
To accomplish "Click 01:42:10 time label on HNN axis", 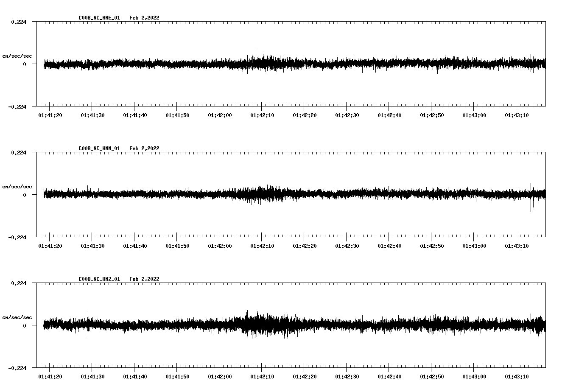I will [x=262, y=246].
